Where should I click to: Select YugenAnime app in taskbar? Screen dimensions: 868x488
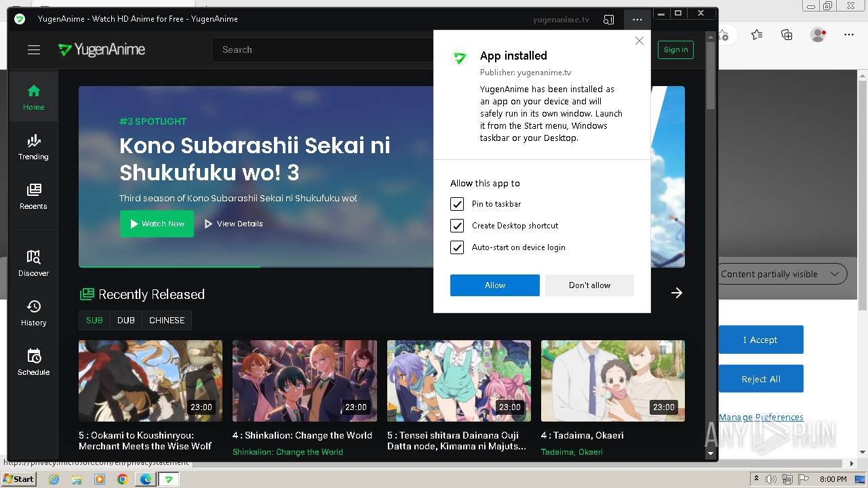[x=169, y=479]
